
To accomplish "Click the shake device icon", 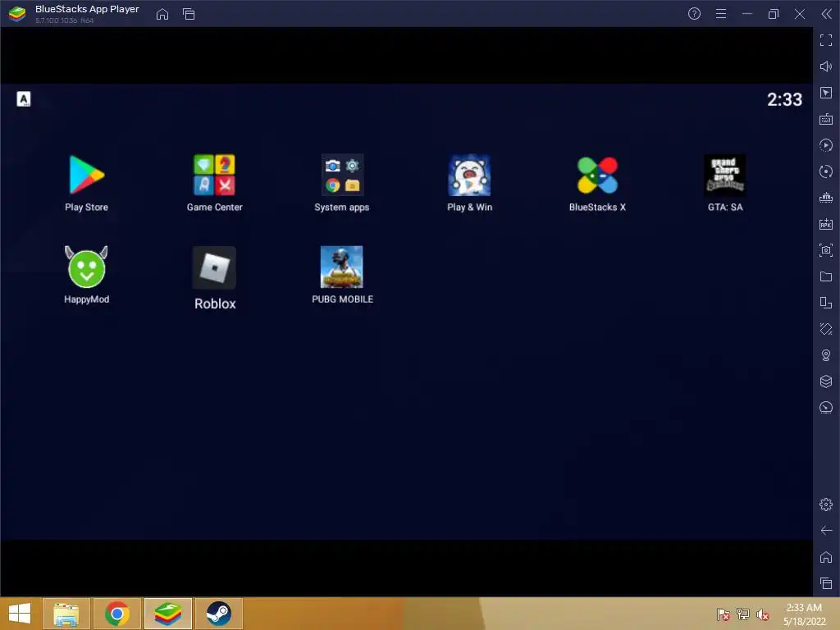I will 826,329.
